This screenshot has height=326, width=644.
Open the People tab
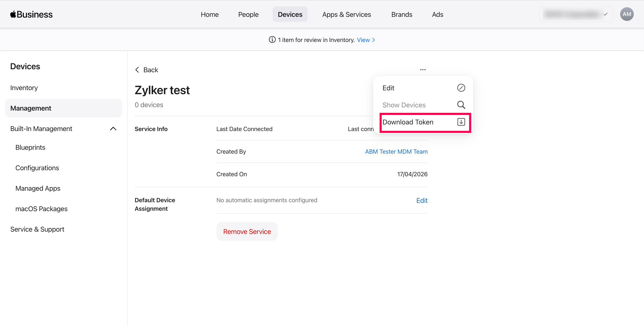click(248, 14)
